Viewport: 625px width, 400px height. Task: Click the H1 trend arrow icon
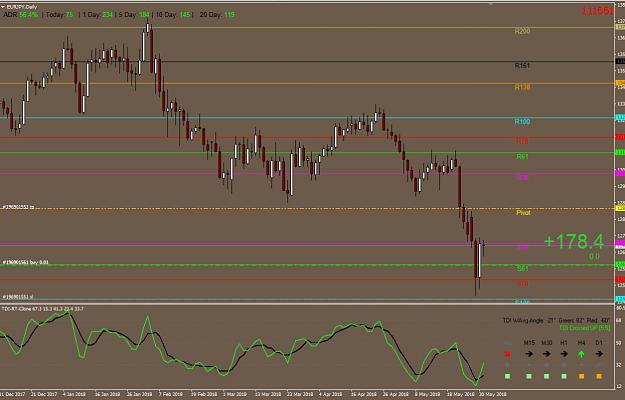[564, 354]
